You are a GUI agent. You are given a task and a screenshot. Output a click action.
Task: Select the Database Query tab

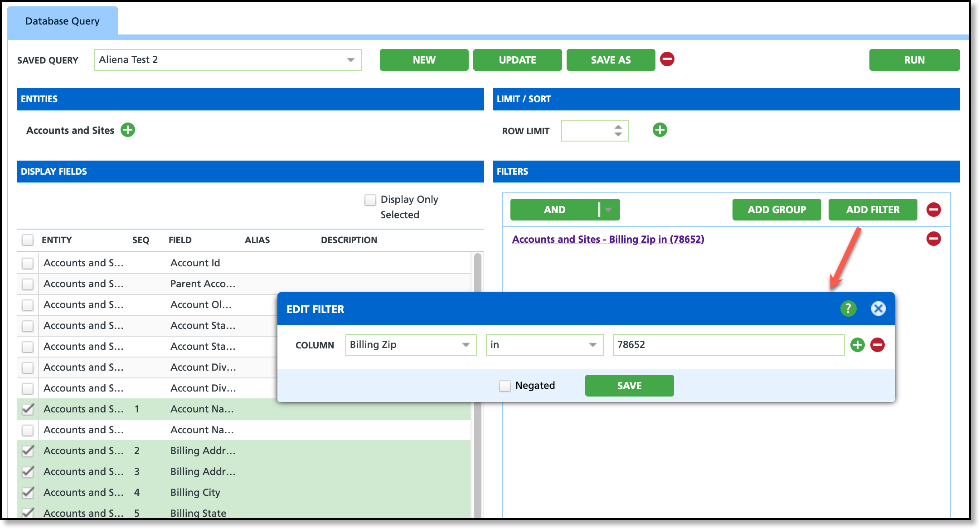point(63,21)
